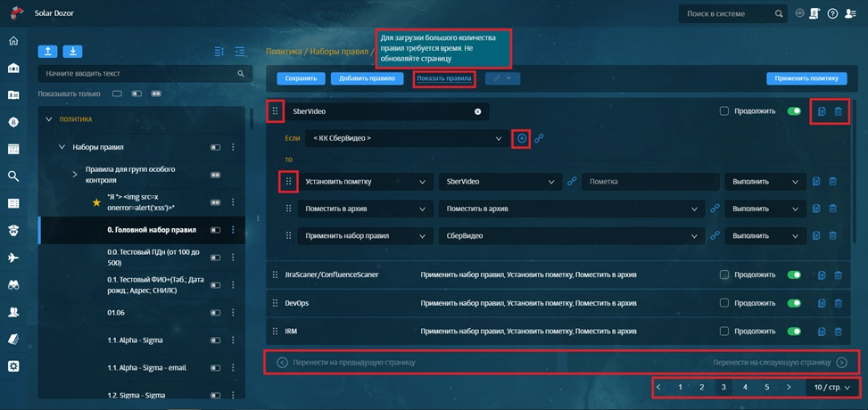
Task: Clear the SberVideo rule name field
Action: [477, 111]
